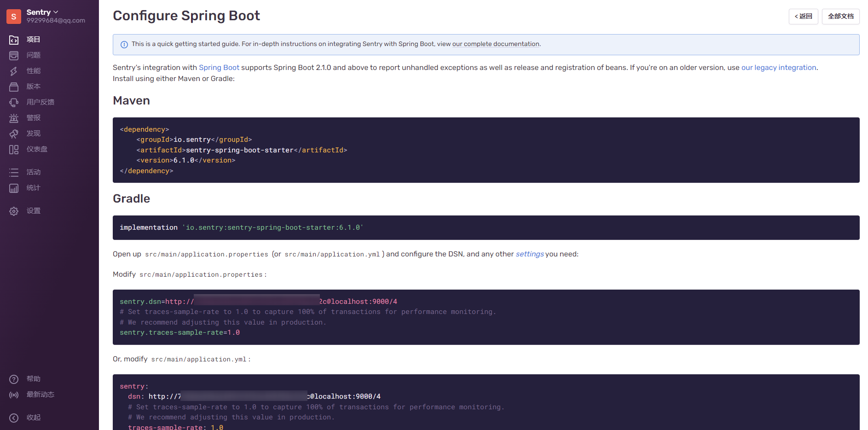Follow the 'our legacy integration' link
The width and height of the screenshot is (868, 430).
[778, 68]
